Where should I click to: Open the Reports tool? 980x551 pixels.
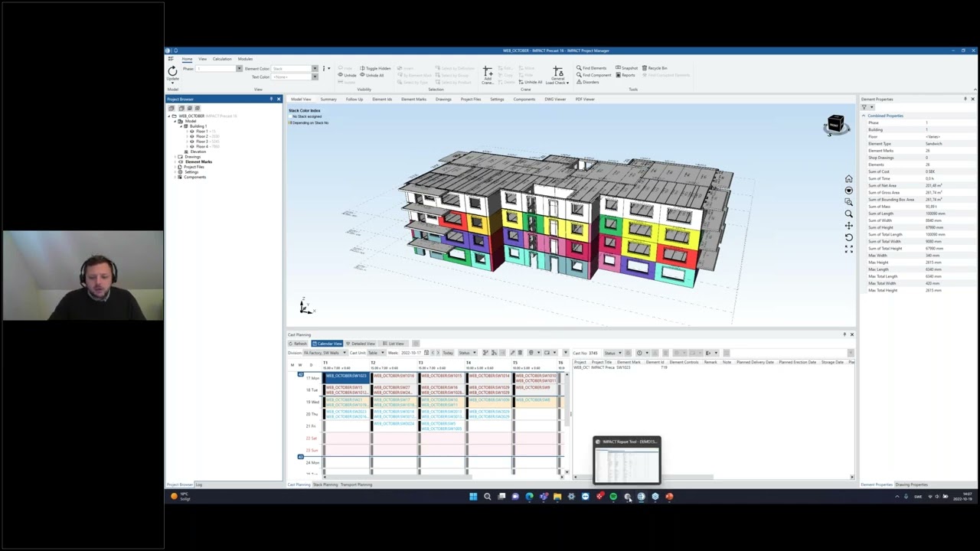click(x=625, y=75)
